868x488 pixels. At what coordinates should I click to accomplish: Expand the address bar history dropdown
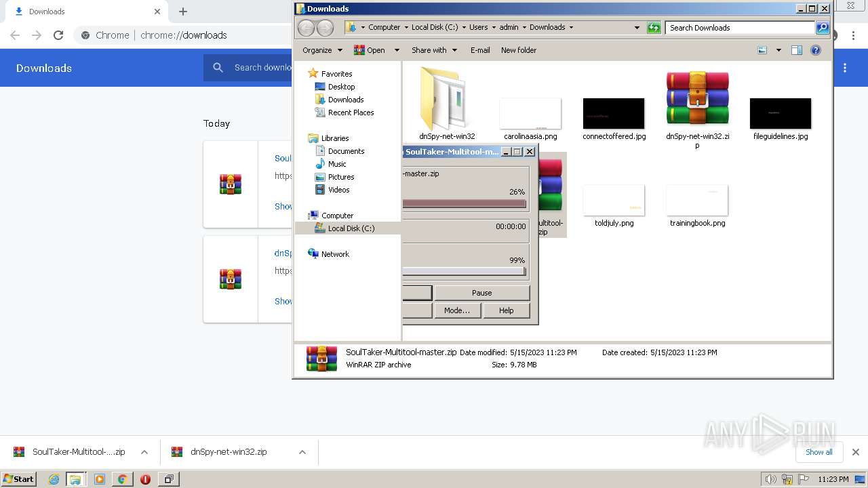(637, 28)
